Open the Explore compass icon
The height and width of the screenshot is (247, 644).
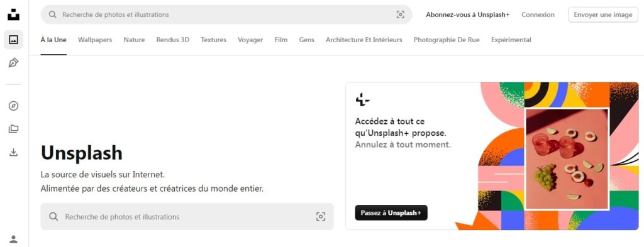14,106
